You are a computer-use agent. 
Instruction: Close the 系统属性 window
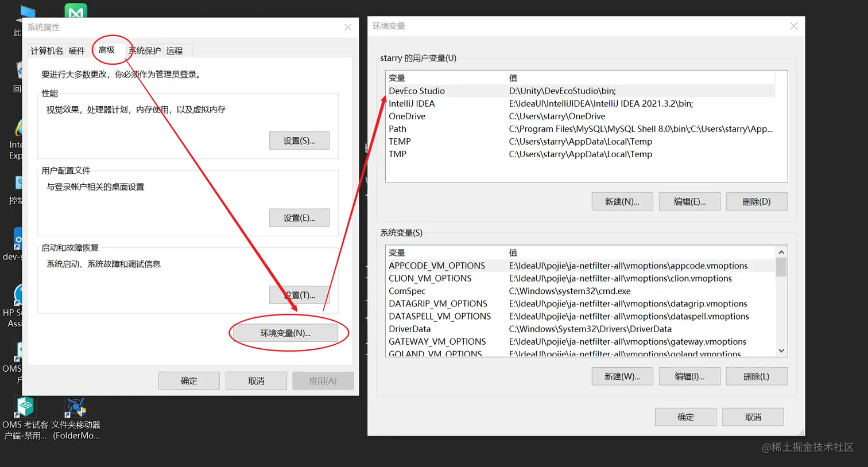coord(347,28)
